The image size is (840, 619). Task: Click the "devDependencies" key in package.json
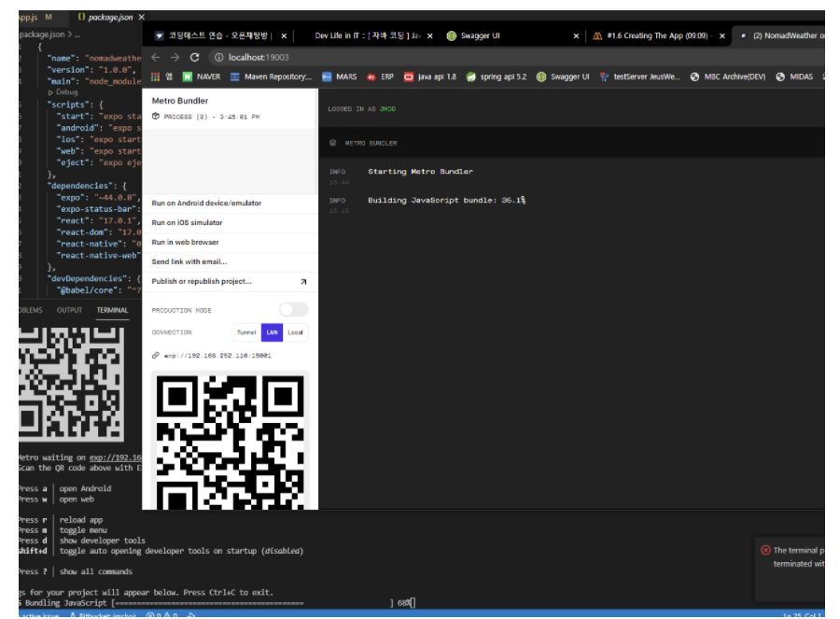click(89, 278)
